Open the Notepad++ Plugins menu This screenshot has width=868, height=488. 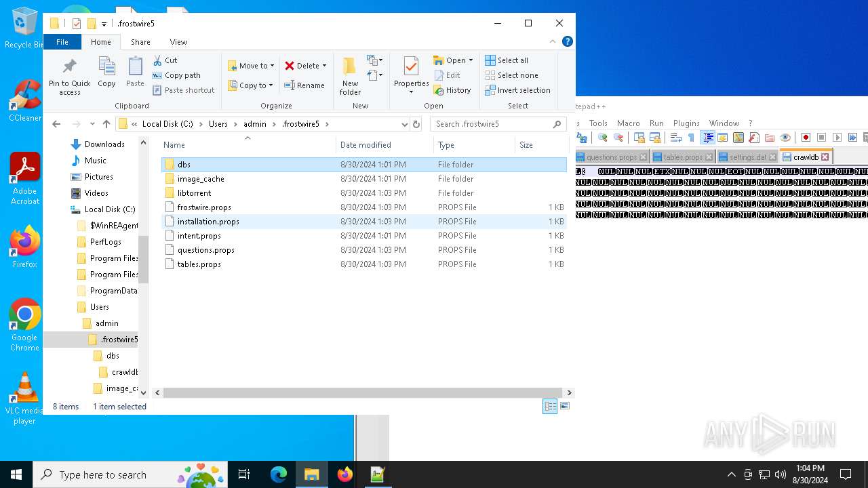coord(686,123)
